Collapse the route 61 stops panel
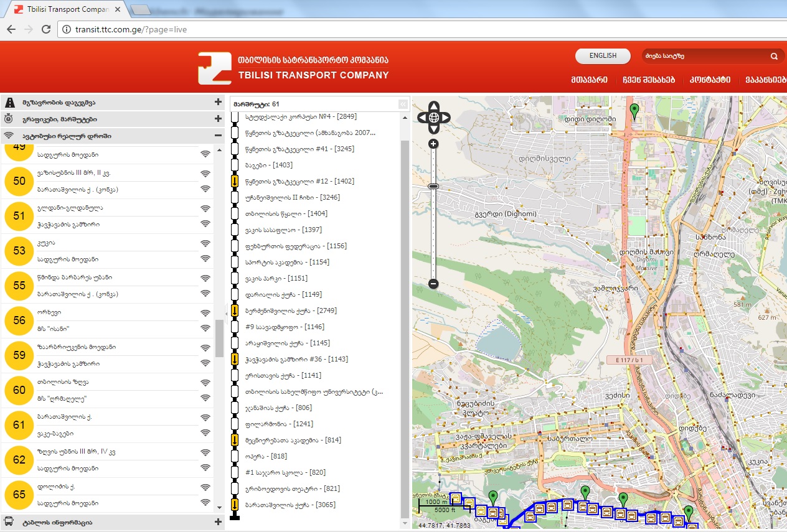787x532 pixels. [x=403, y=104]
